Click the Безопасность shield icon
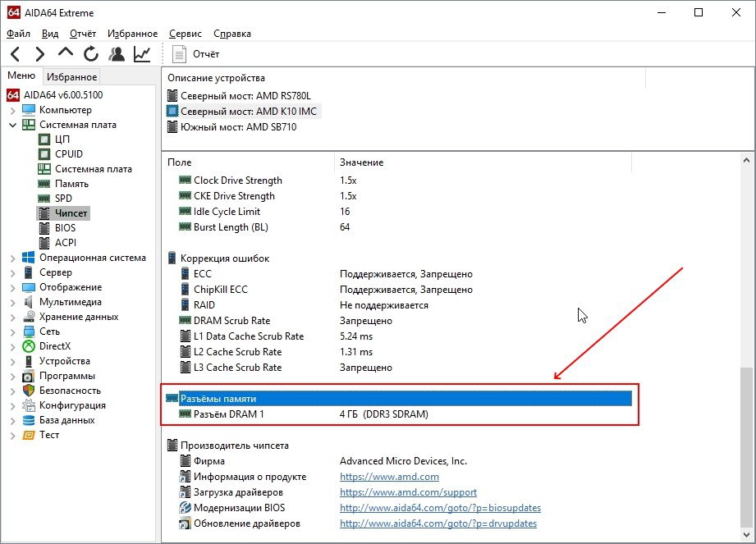 [29, 391]
